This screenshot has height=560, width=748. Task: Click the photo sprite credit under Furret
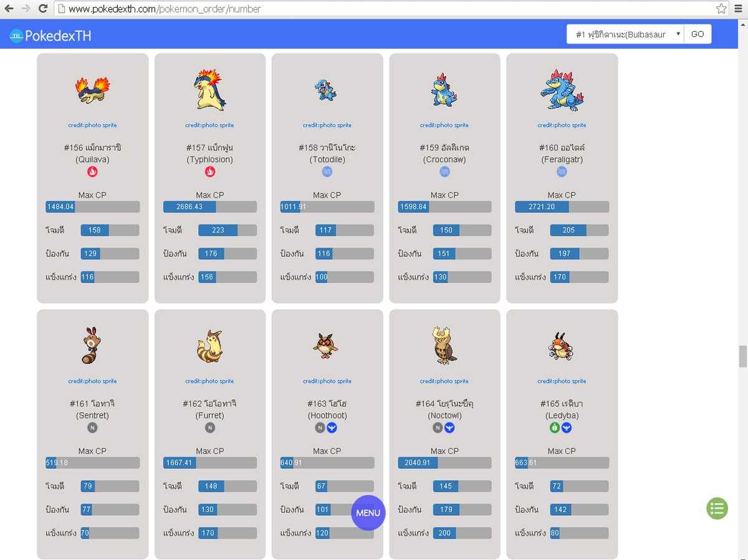tap(209, 381)
